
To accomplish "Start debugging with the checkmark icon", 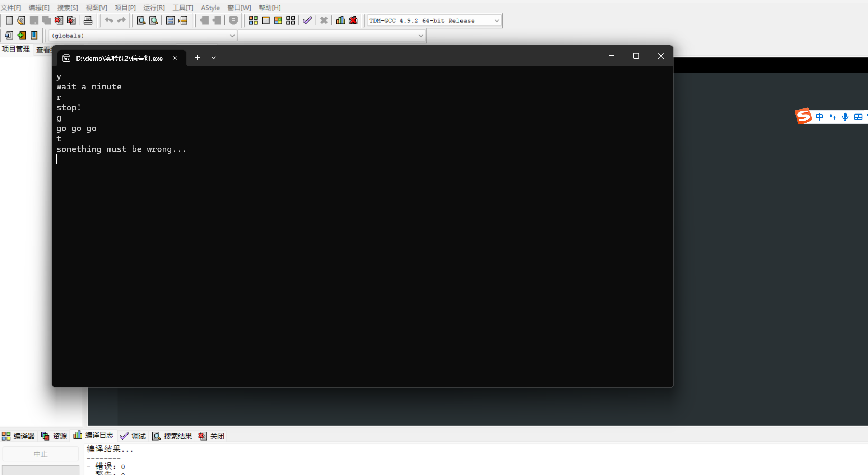I will click(307, 20).
